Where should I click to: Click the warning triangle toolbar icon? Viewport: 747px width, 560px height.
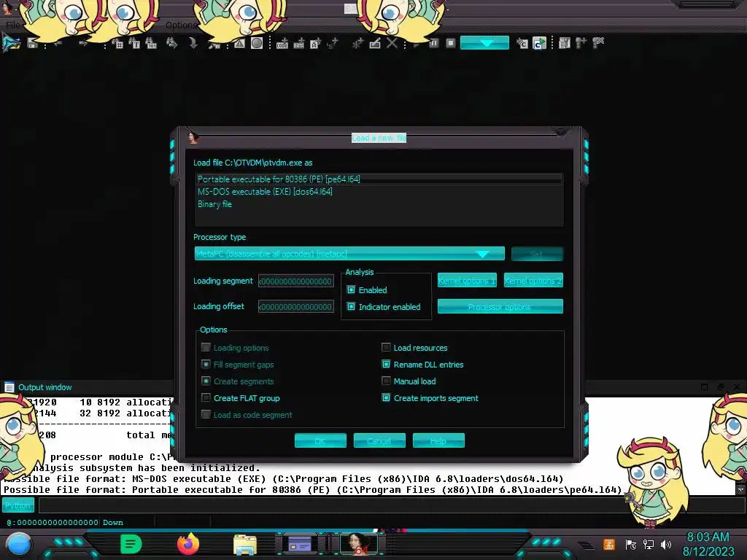tap(239, 43)
